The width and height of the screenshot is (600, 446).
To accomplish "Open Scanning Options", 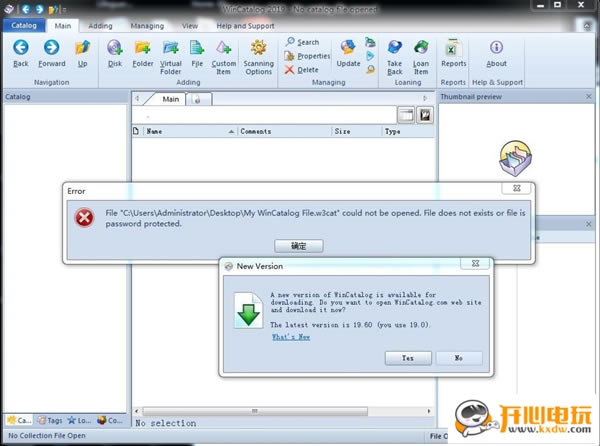I will tap(259, 47).
